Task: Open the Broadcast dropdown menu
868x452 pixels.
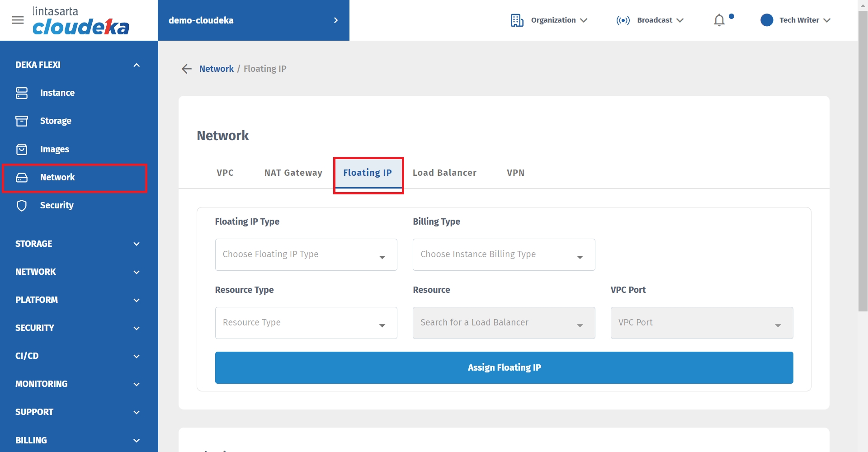Action: click(650, 20)
